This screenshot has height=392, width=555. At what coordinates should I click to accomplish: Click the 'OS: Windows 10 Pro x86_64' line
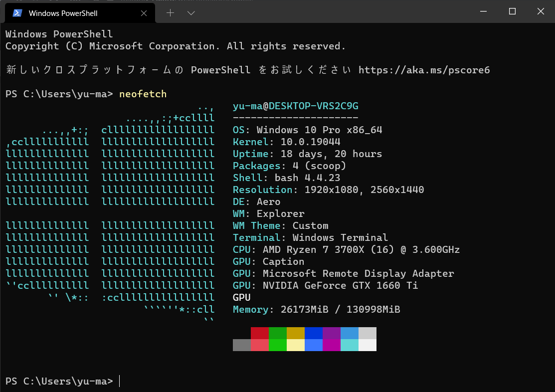pos(308,130)
